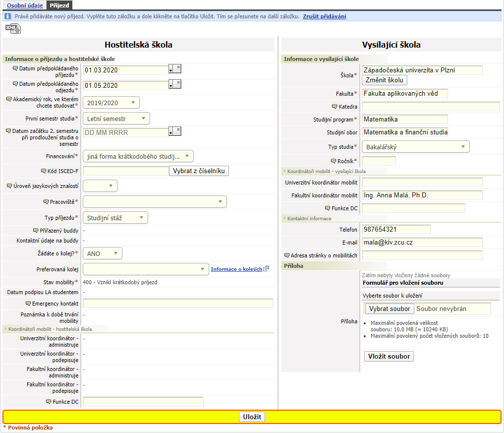Image resolution: width=504 pixels, height=433 pixels.
Task: Click the second semester start date field
Action: tap(126, 132)
